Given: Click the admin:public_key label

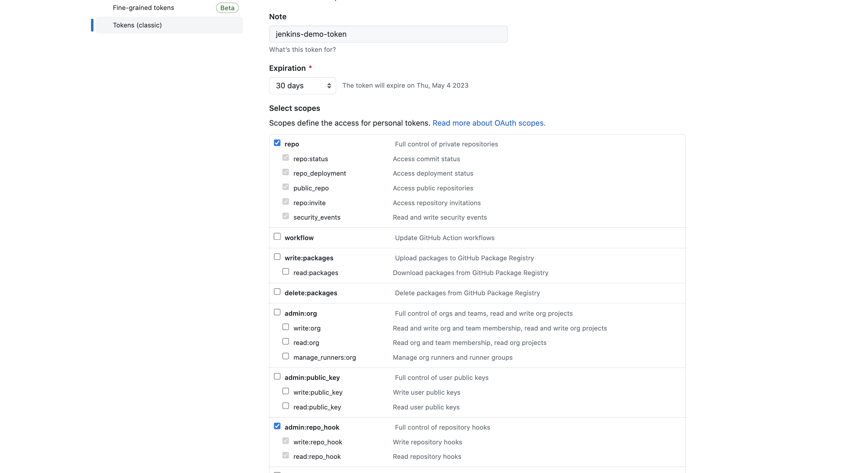Looking at the screenshot, I should pyautogui.click(x=312, y=378).
